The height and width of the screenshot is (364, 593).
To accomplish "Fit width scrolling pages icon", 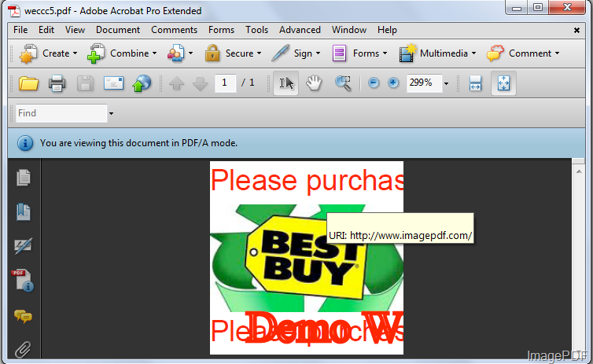I will (x=475, y=83).
